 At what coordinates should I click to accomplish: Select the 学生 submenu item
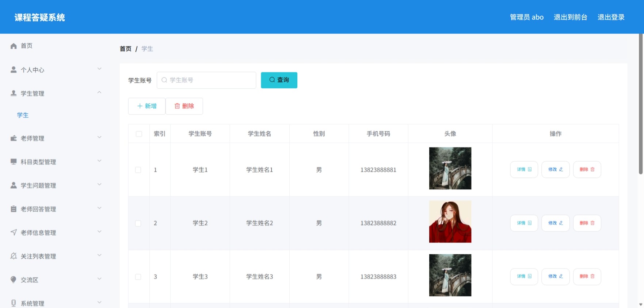[23, 115]
